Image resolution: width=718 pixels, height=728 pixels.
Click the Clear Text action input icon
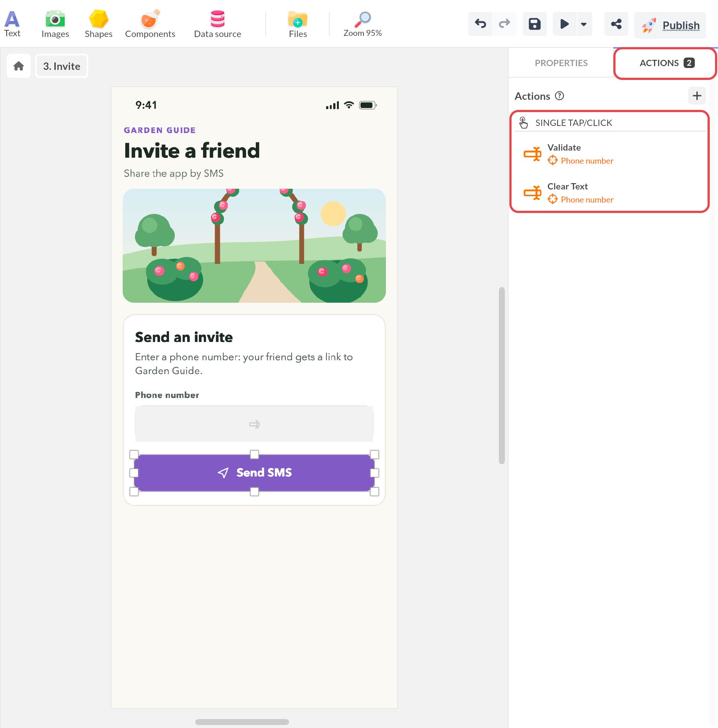pyautogui.click(x=532, y=192)
